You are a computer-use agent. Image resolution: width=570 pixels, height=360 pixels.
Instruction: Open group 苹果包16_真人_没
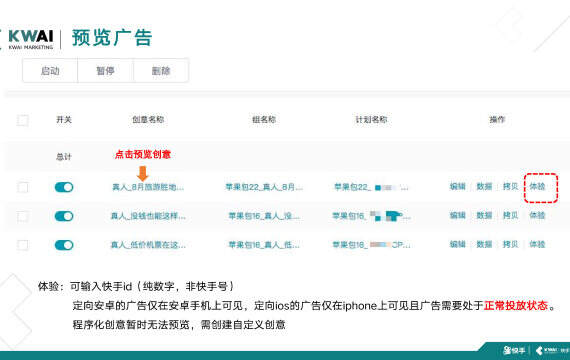[264, 216]
